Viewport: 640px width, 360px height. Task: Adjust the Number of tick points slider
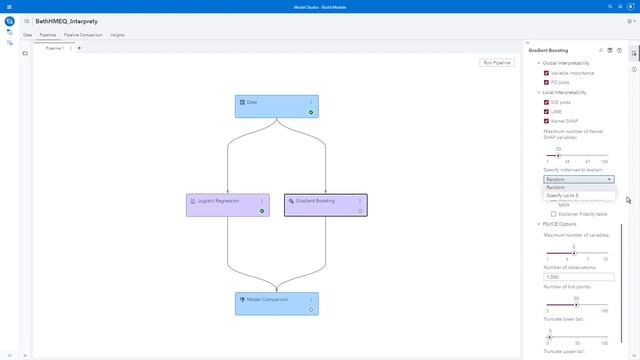tap(576, 305)
